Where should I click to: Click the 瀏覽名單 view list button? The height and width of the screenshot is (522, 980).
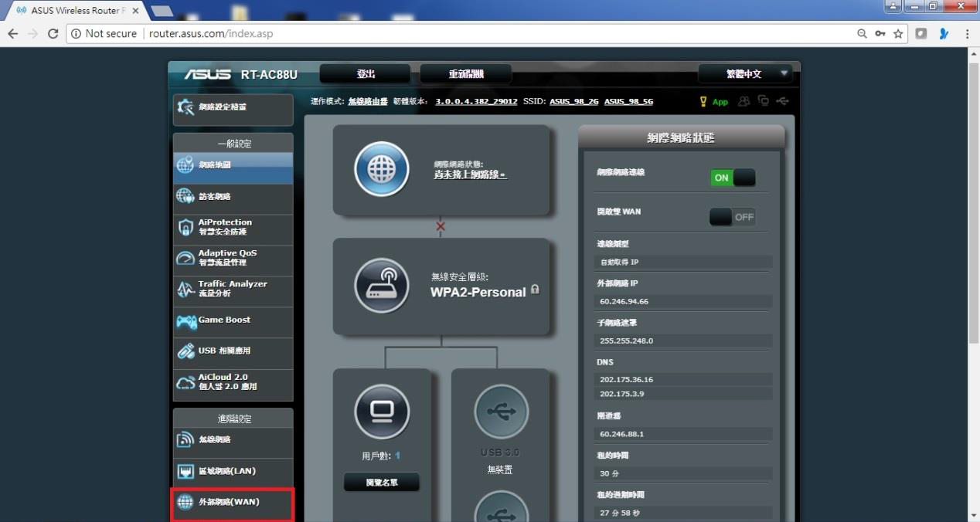point(382,483)
